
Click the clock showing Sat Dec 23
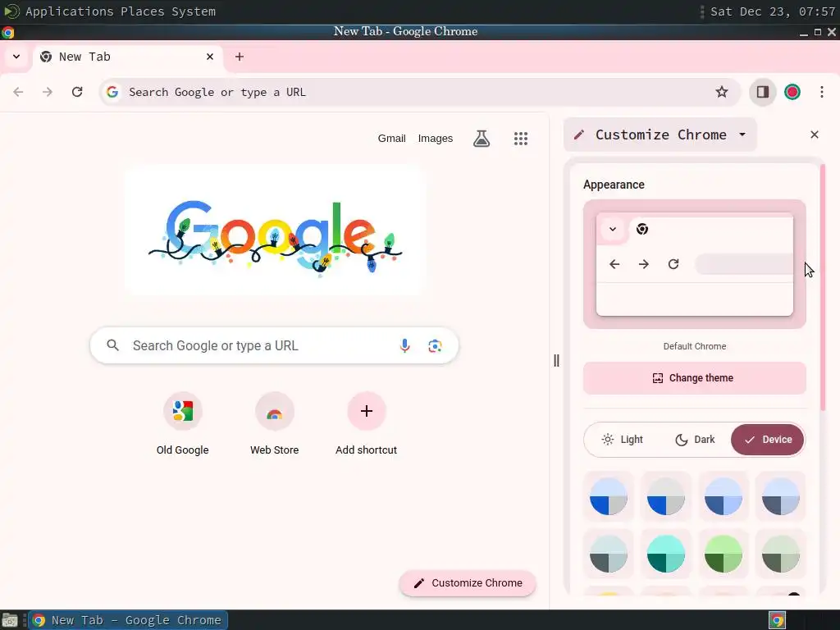(773, 11)
